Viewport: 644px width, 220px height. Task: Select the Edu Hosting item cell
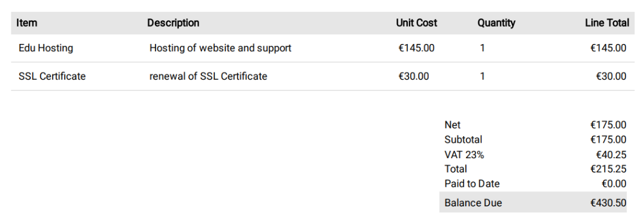[46, 48]
